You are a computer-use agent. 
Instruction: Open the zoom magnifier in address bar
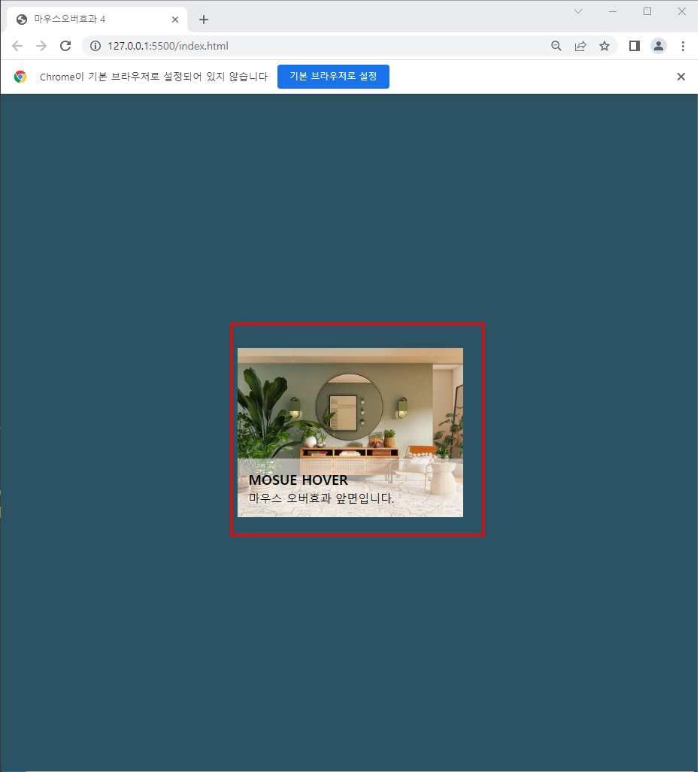click(556, 46)
